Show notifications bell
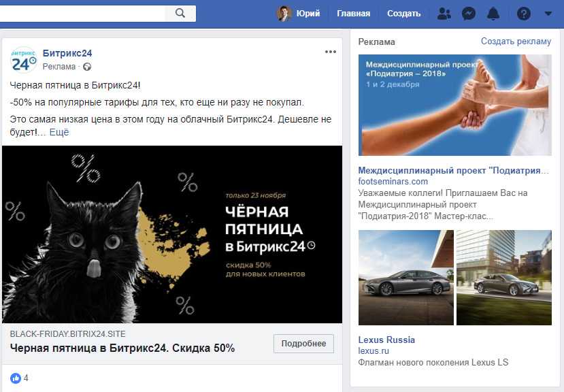The width and height of the screenshot is (564, 392). point(493,14)
